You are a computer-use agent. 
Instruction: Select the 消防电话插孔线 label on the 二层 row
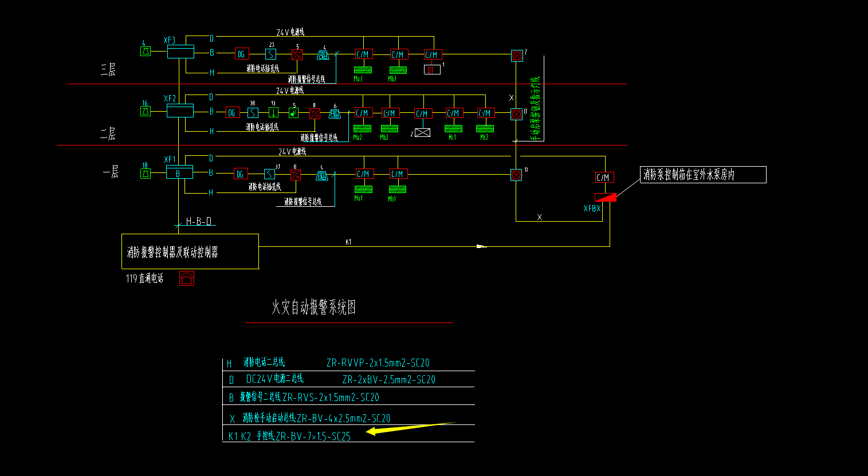[262, 127]
